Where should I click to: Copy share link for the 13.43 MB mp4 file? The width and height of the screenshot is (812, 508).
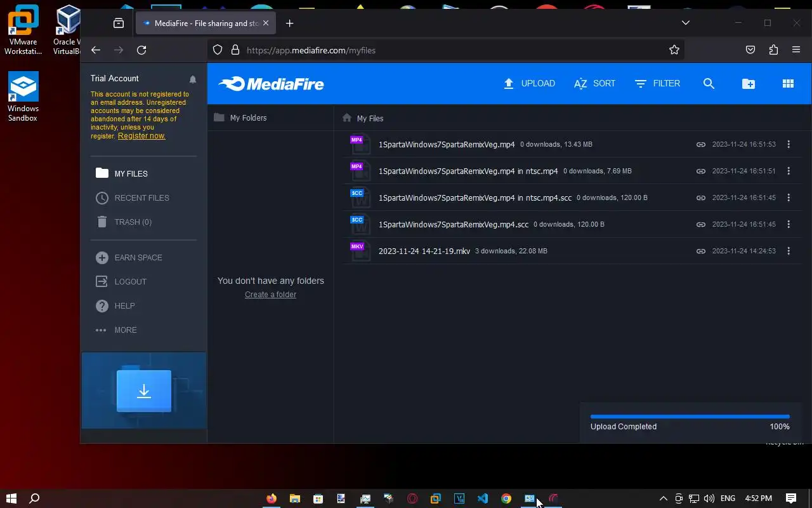click(701, 144)
